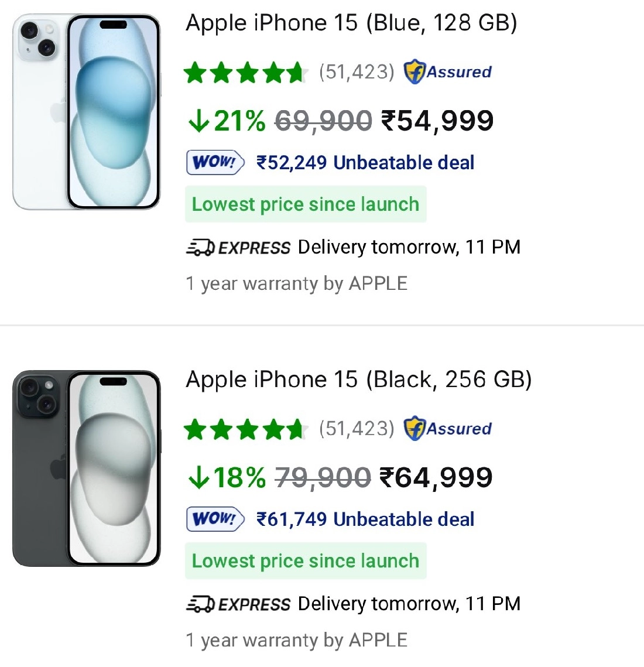644x667 pixels.
Task: Click the star rating of the blue iPhone
Action: [x=245, y=73]
